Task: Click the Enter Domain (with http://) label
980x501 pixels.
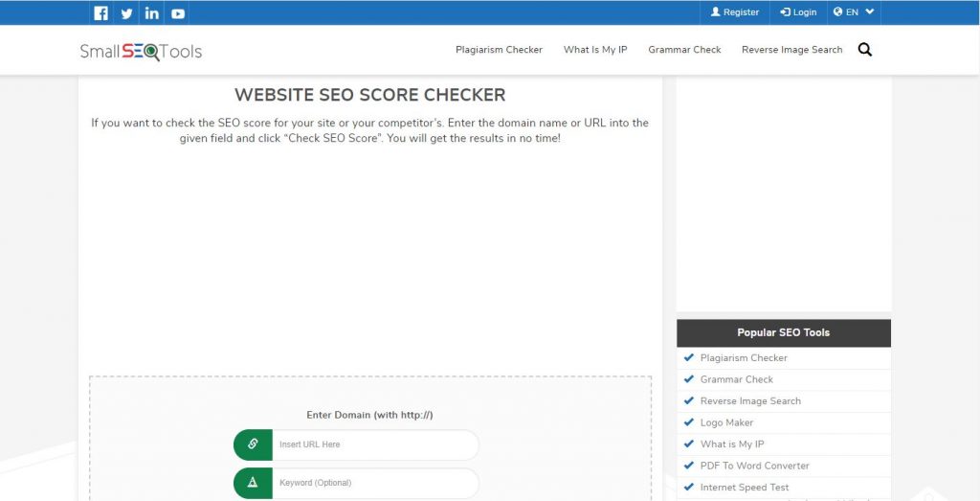Action: coord(369,415)
